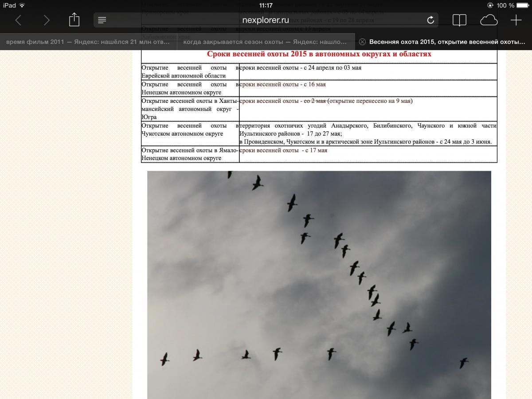Tap cell 'Ямало-Ненецком автономном округе'

(190, 154)
